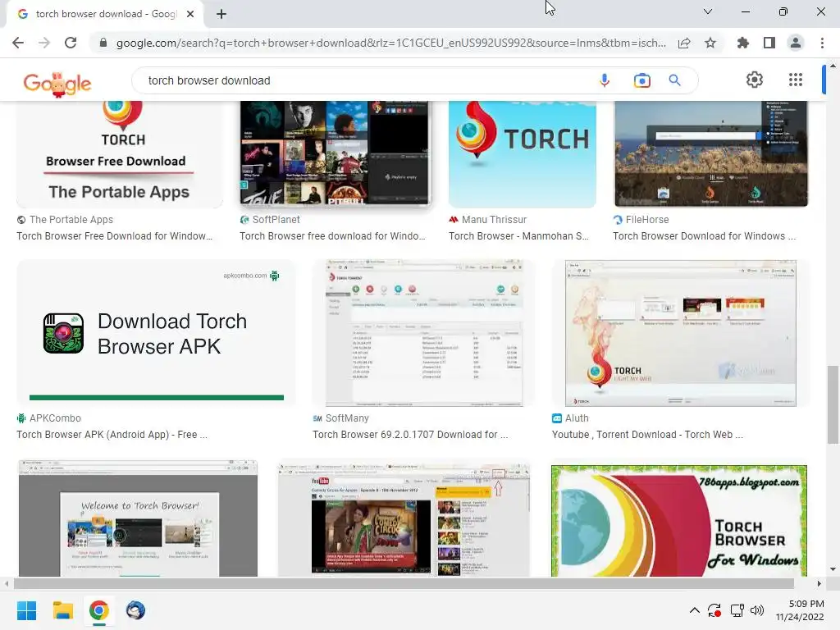Click the address bar URL
This screenshot has width=840, height=630.
coord(391,43)
